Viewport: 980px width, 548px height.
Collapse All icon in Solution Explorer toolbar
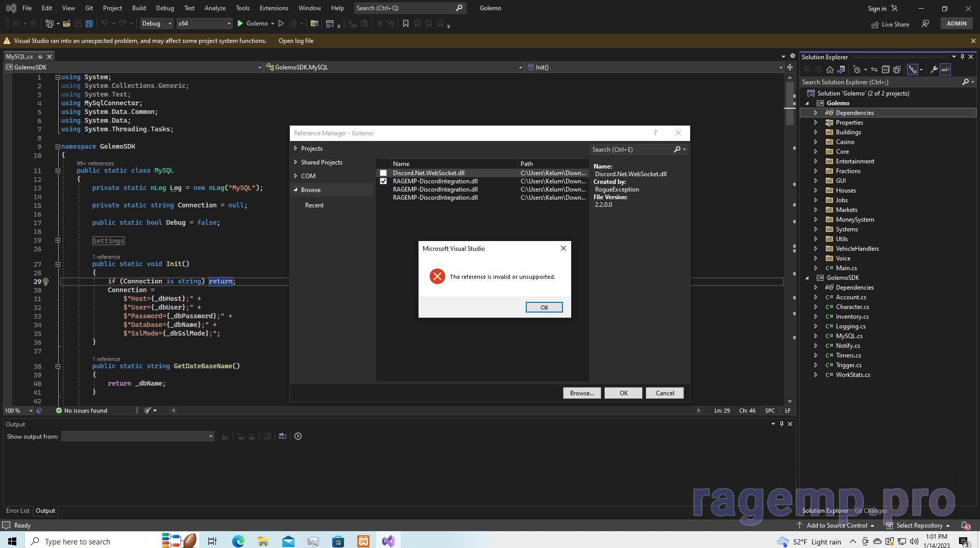pos(886,69)
